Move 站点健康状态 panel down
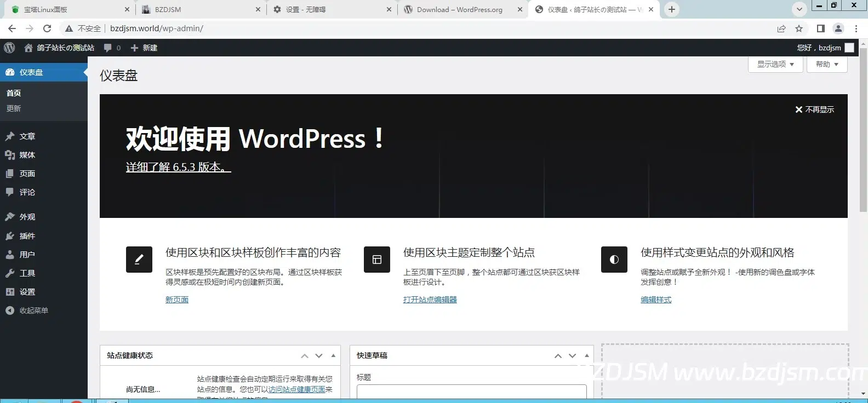 (x=319, y=356)
